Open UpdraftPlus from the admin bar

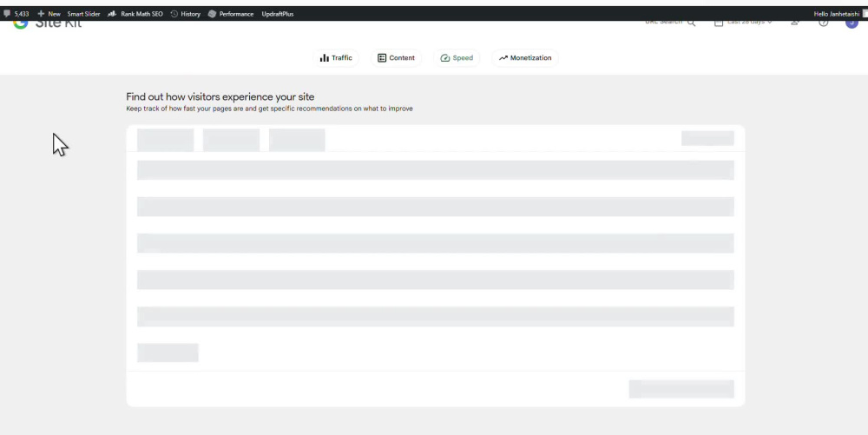pyautogui.click(x=278, y=14)
